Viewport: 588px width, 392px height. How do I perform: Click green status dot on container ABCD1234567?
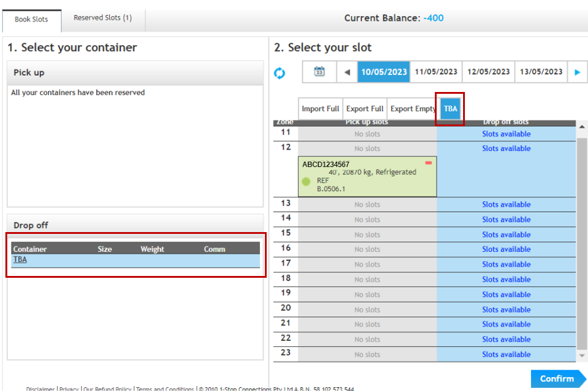click(x=306, y=181)
